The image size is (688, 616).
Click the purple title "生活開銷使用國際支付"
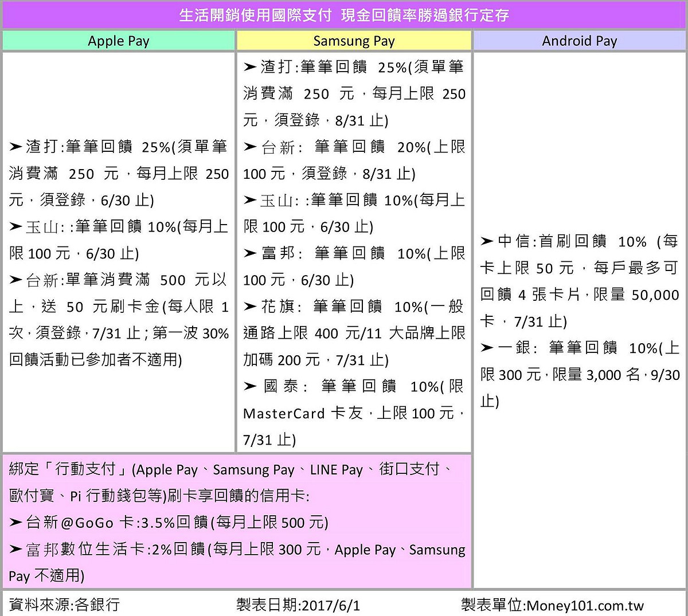point(255,15)
